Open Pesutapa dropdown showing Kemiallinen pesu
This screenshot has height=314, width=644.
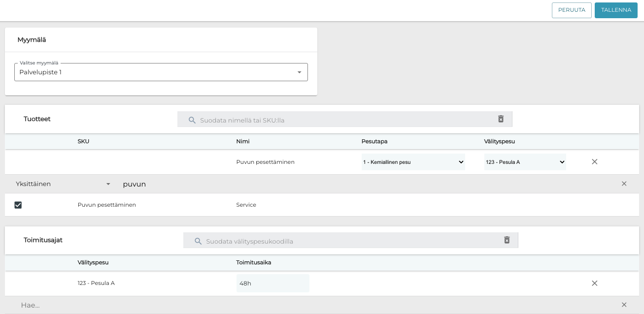[413, 162]
